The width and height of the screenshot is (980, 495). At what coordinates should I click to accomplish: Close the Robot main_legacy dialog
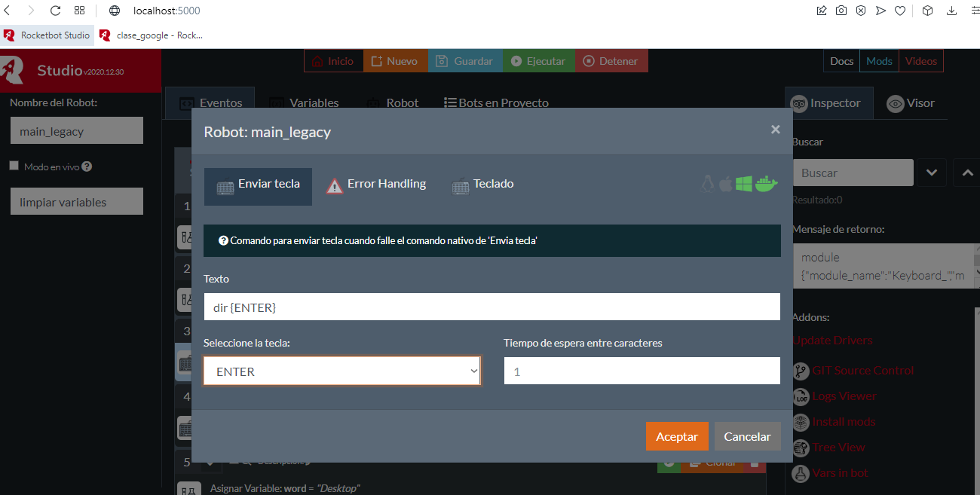[x=775, y=130]
